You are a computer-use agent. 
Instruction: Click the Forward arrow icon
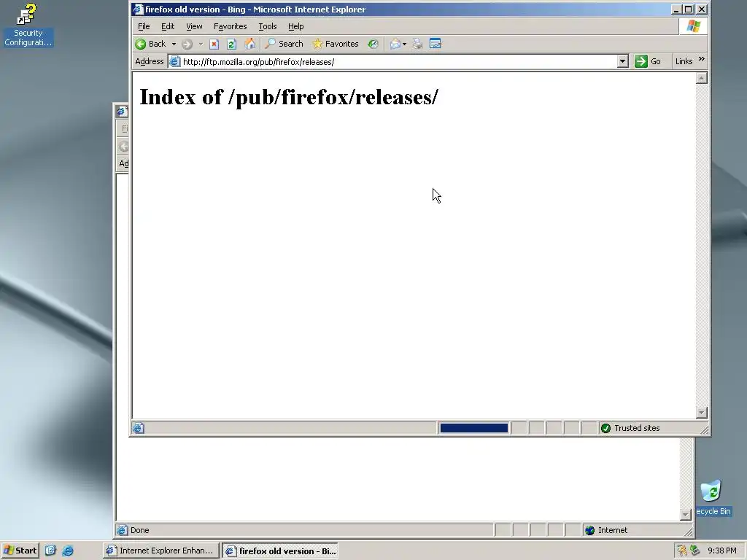coord(187,44)
